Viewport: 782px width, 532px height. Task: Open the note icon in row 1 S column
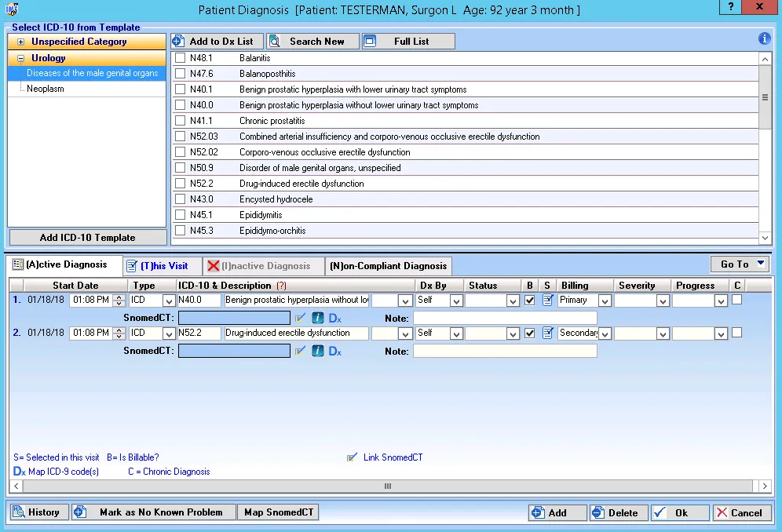tap(547, 300)
